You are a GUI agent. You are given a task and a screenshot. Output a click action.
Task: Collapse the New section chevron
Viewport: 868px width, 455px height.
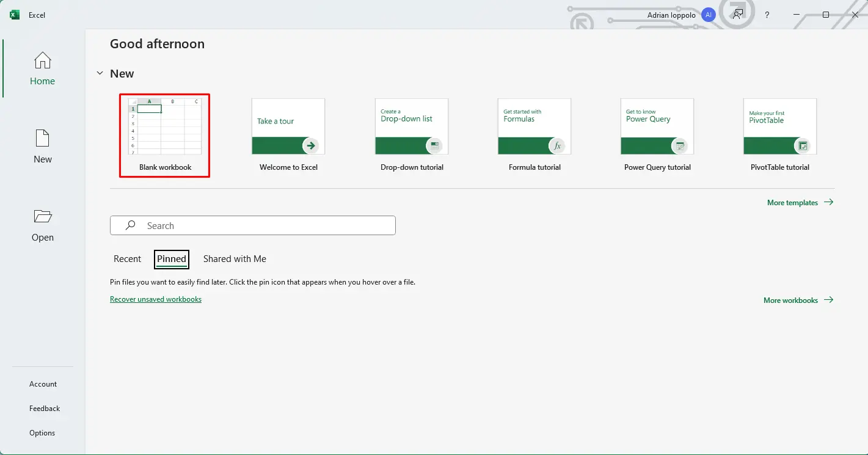point(100,73)
